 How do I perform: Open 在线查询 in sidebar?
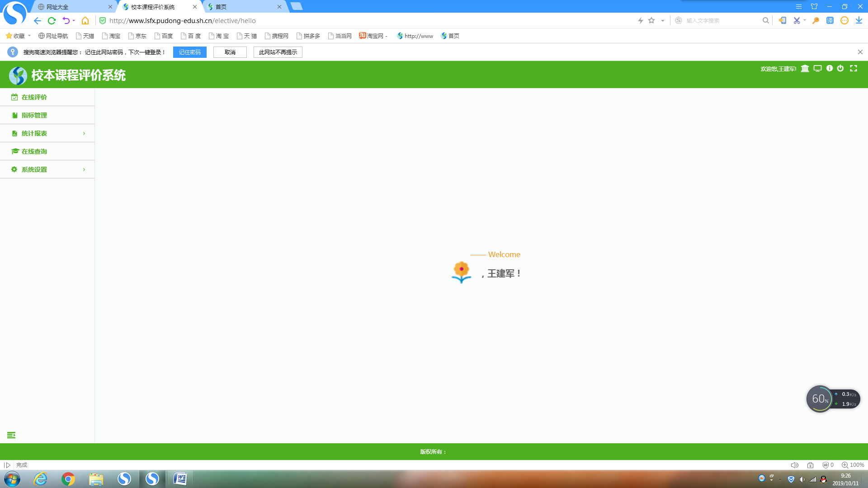(x=34, y=151)
